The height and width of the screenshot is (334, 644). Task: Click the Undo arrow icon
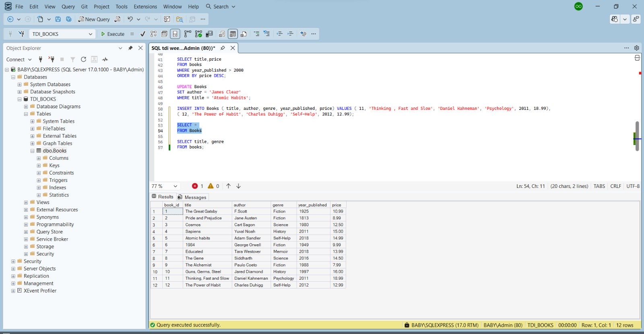coord(130,19)
